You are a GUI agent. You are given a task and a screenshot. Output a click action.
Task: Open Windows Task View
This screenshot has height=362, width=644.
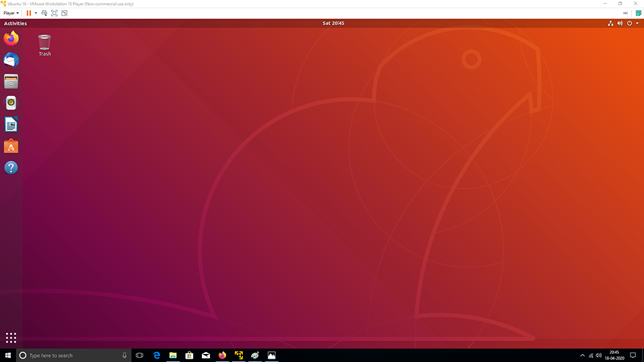140,355
